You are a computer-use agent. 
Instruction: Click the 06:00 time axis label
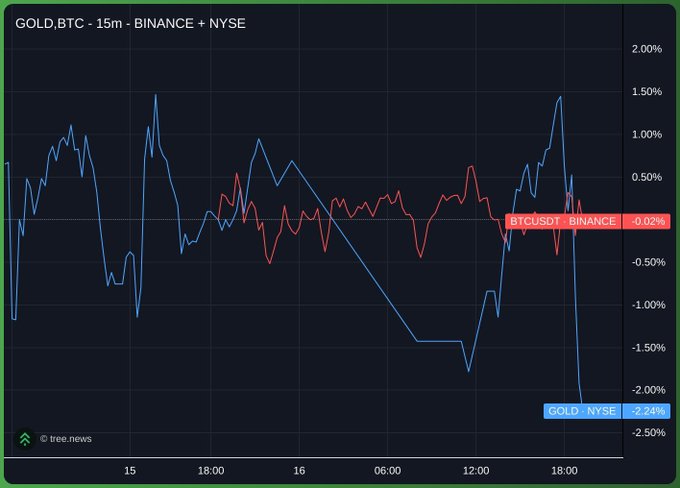(x=387, y=471)
